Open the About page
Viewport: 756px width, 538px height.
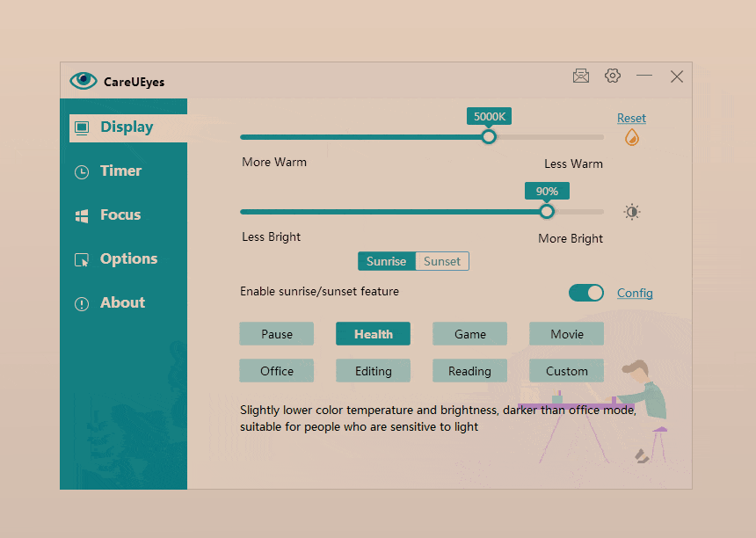click(122, 302)
